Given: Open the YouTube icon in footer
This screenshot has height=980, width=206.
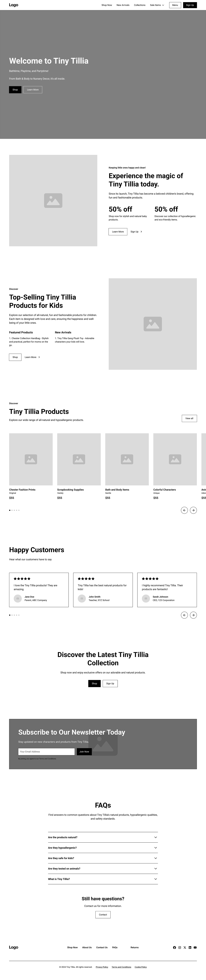Looking at the screenshot, I should tap(195, 947).
